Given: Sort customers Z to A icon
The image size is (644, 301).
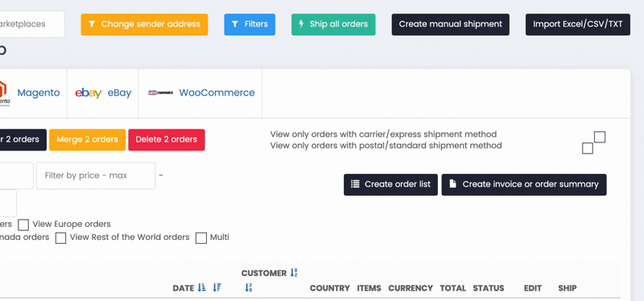Looking at the screenshot, I should click(249, 287).
